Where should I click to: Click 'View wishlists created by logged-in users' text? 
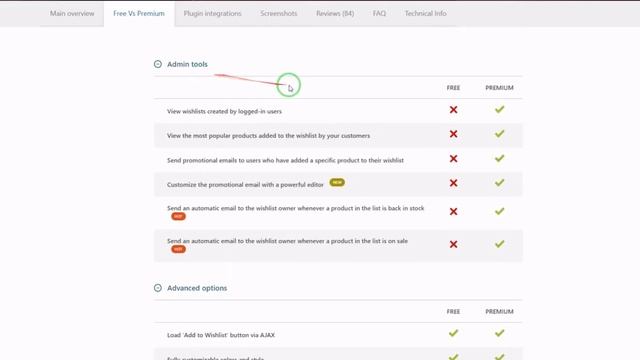click(x=224, y=111)
